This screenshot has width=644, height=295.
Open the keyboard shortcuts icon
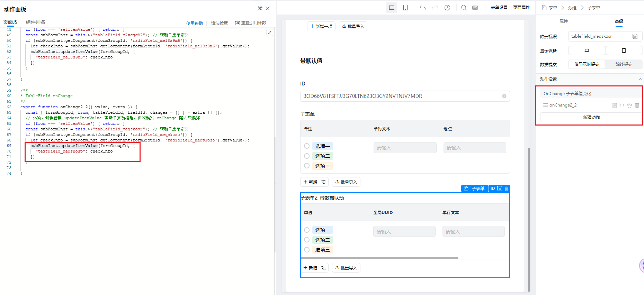[475, 8]
